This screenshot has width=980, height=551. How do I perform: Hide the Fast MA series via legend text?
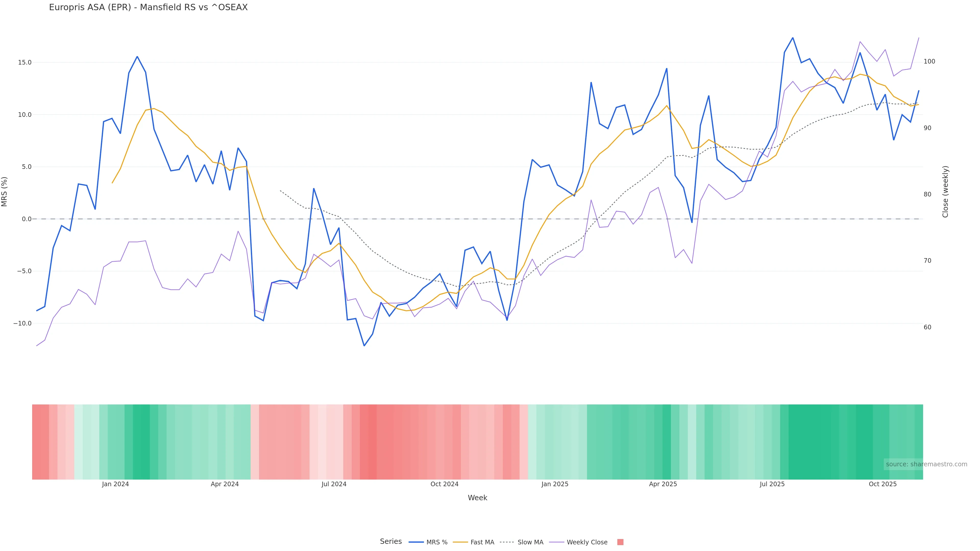(x=482, y=542)
